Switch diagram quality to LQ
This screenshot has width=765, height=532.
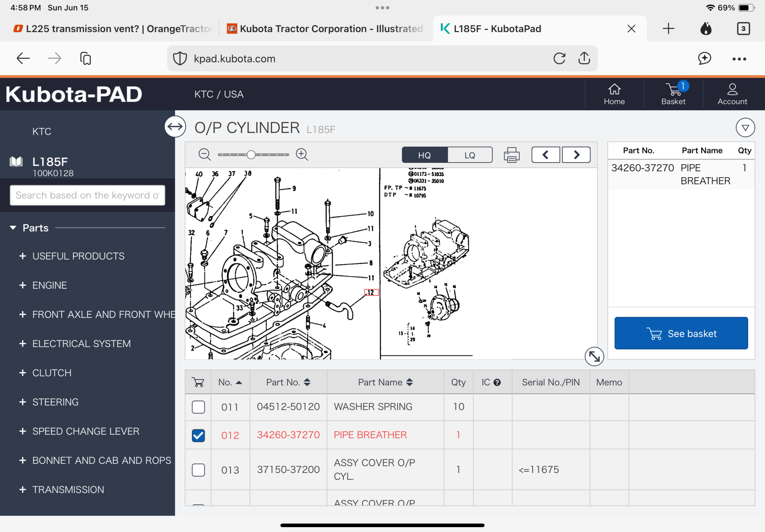[x=470, y=155]
